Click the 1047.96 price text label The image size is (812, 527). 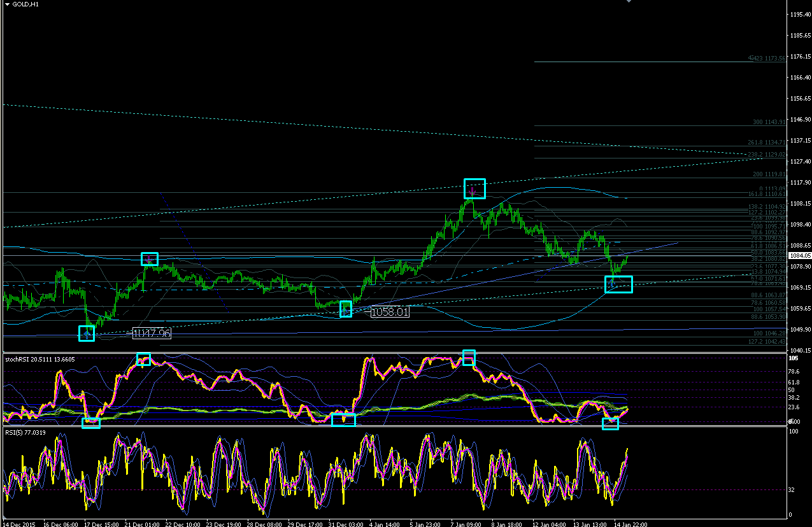pyautogui.click(x=152, y=334)
